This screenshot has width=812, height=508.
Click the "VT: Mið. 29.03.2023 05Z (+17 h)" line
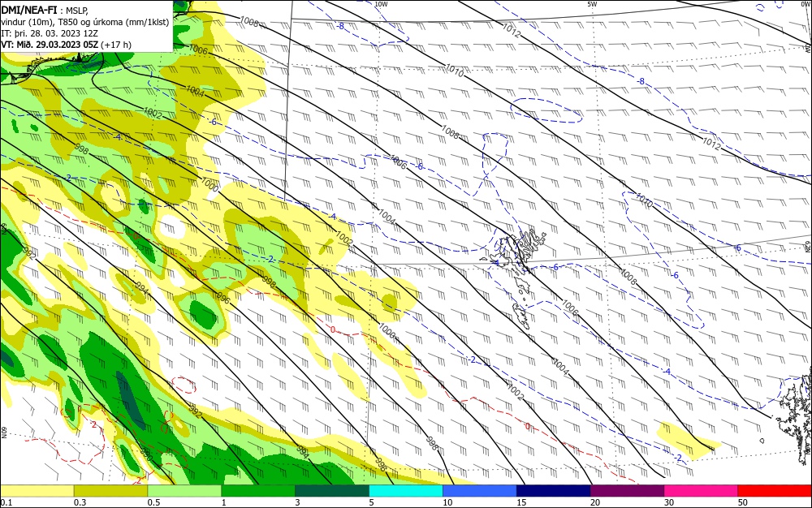pyautogui.click(x=66, y=45)
